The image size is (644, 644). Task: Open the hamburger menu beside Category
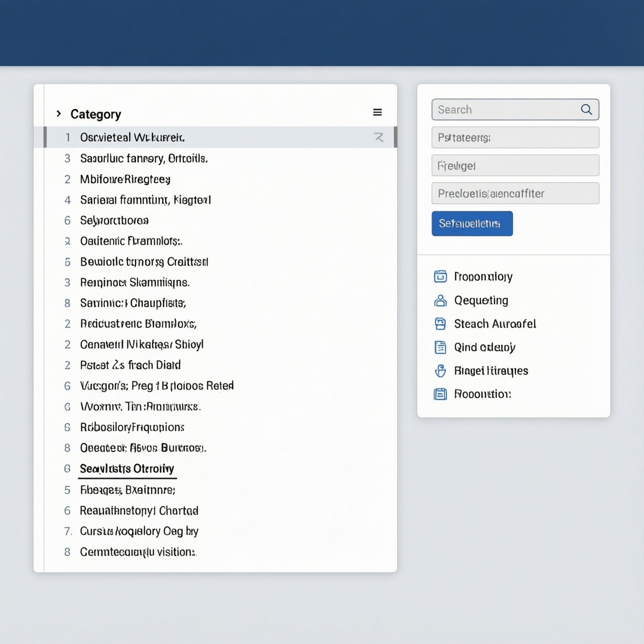click(377, 113)
